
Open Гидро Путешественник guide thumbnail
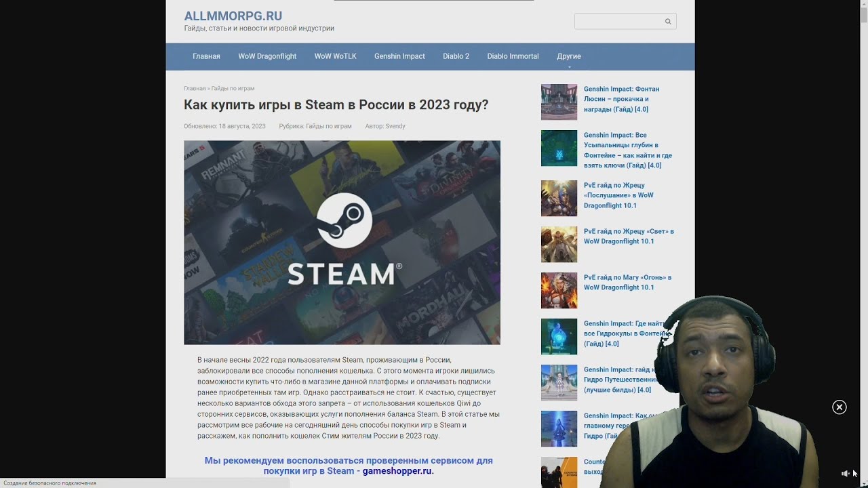tap(559, 382)
